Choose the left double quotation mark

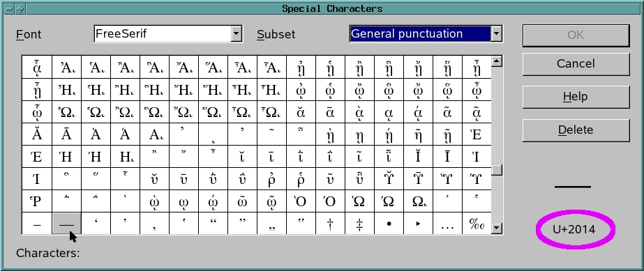tap(214, 224)
